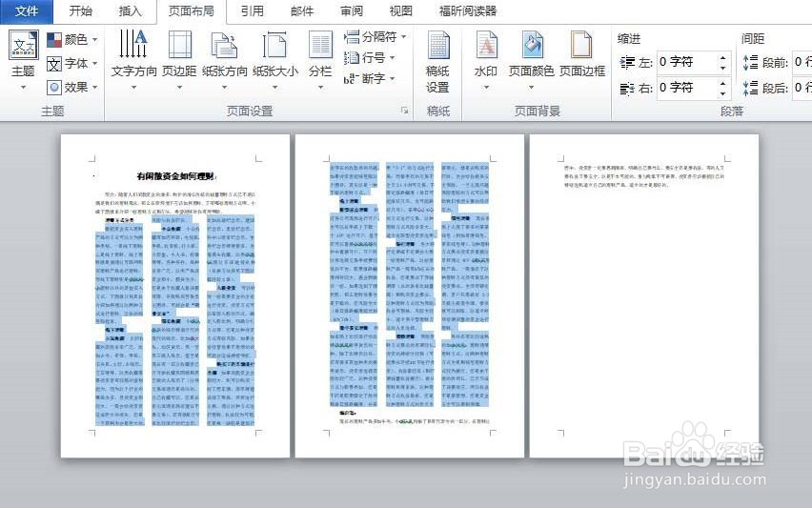Click the 段后 spacing value field

pos(802,88)
